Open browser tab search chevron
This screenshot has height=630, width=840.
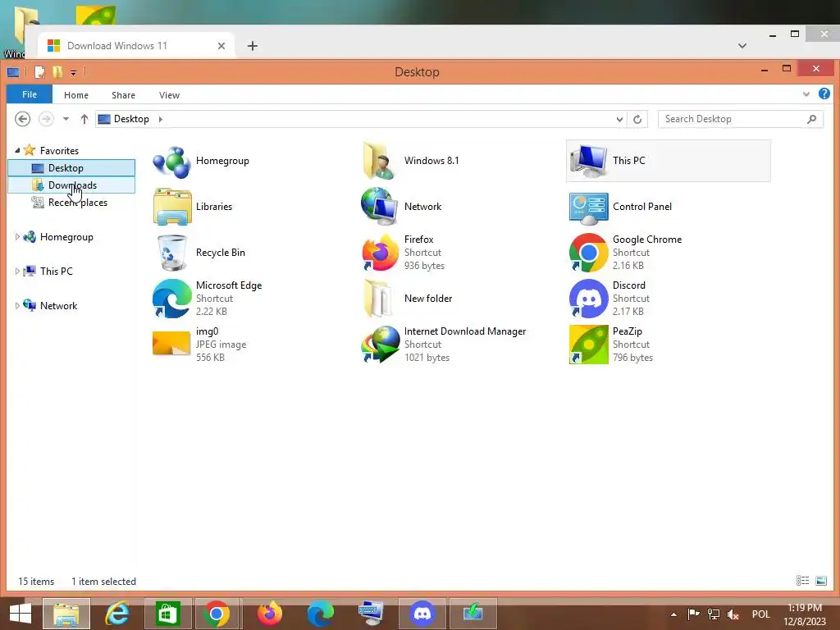742,46
